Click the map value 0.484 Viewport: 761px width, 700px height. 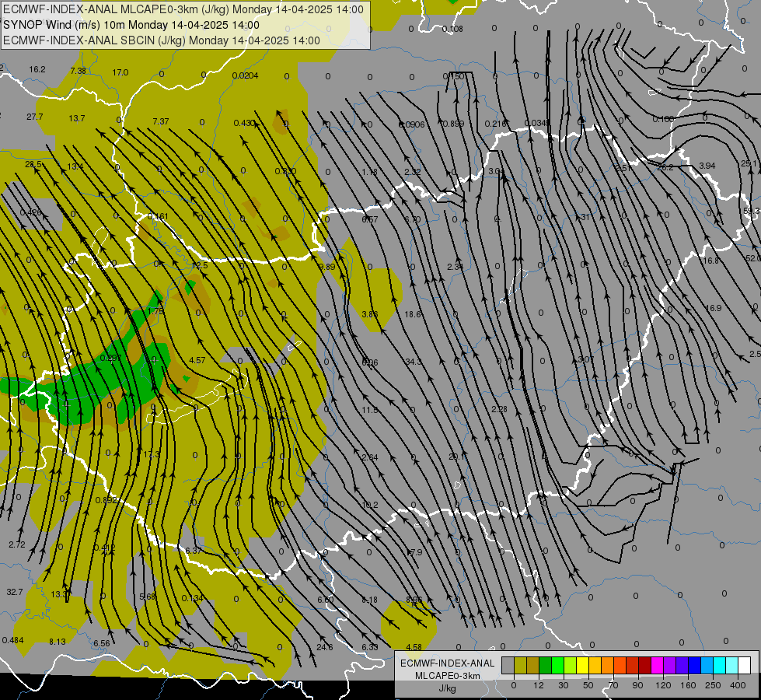[12, 640]
